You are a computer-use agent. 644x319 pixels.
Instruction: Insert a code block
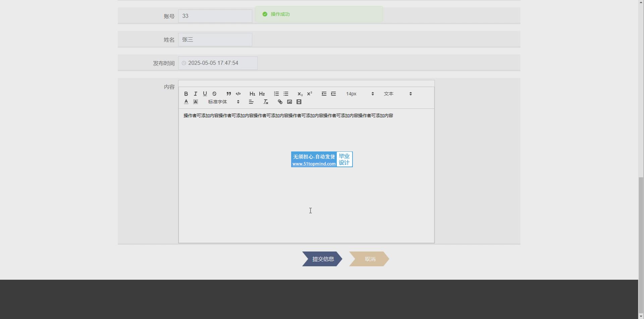238,94
